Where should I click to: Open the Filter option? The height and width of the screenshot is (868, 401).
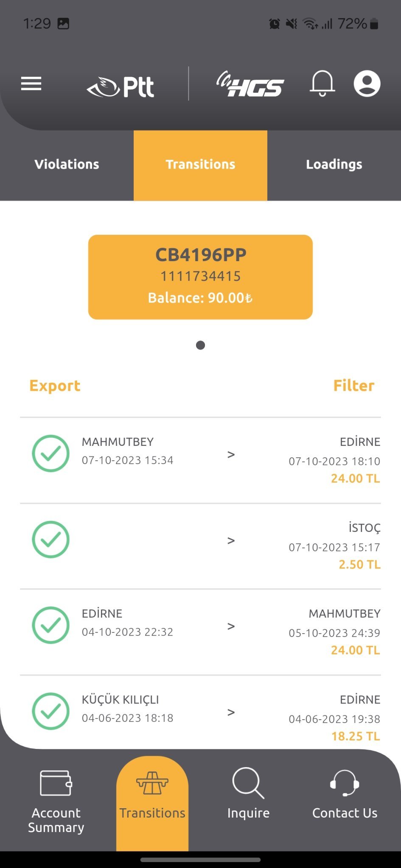point(353,386)
